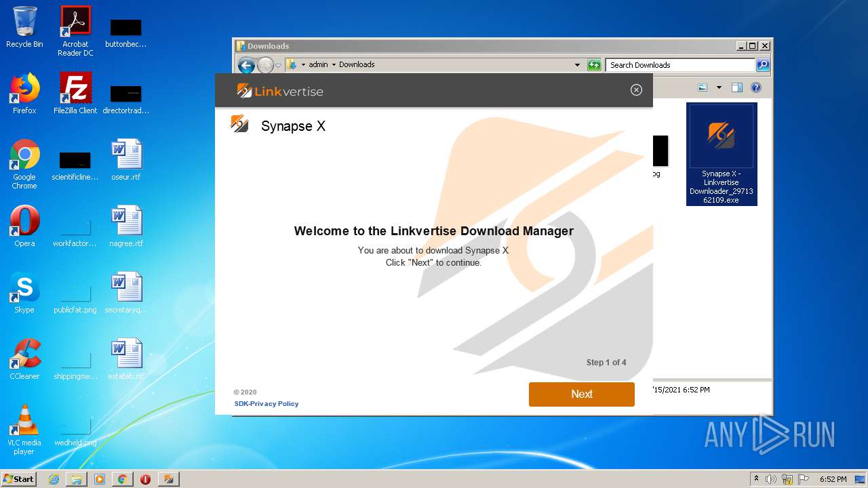Screen dimensions: 868x488
Task: Open the Windows Start menu
Action: (19, 479)
